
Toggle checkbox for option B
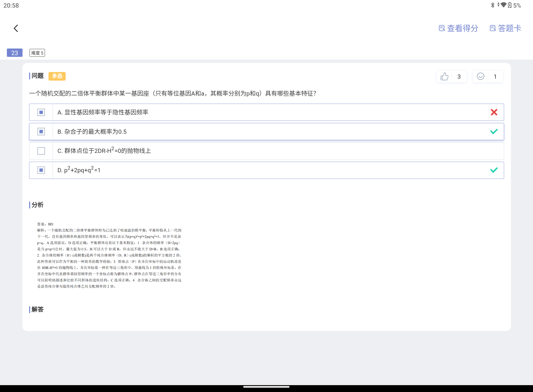click(x=41, y=132)
